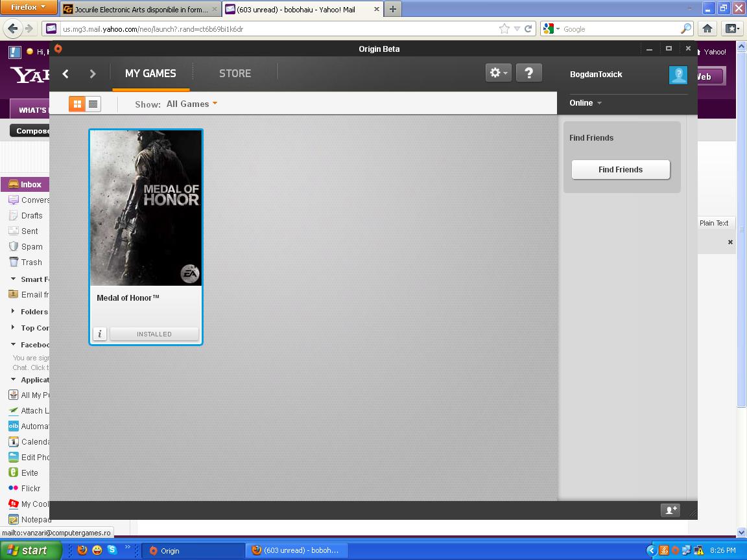747x560 pixels.
Task: Open a new Firefox tab
Action: click(392, 9)
